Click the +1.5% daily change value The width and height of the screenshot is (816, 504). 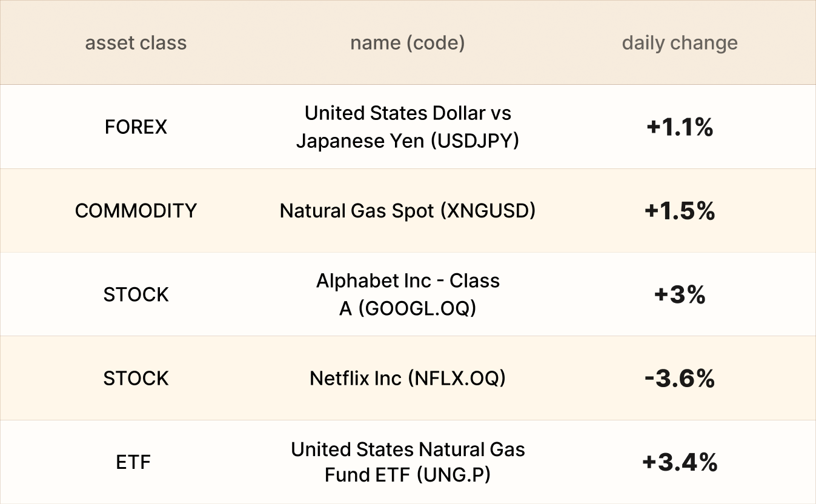tap(680, 211)
